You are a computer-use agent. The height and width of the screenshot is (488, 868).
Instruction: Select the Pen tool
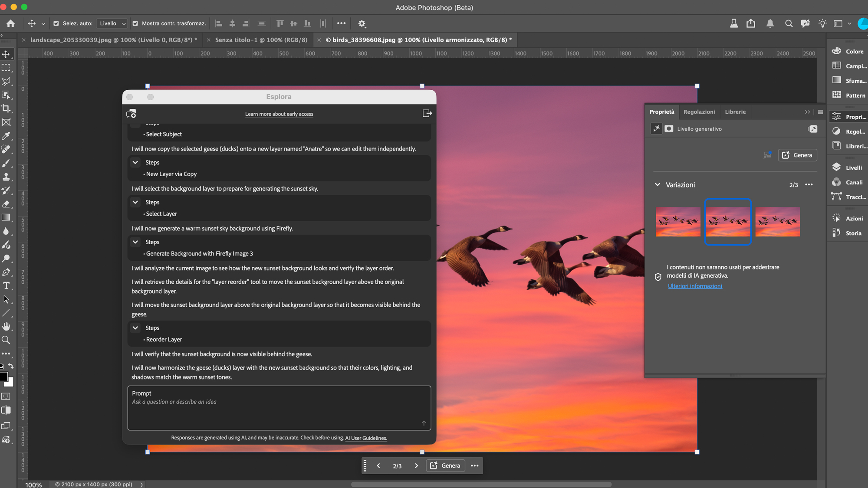coord(6,272)
